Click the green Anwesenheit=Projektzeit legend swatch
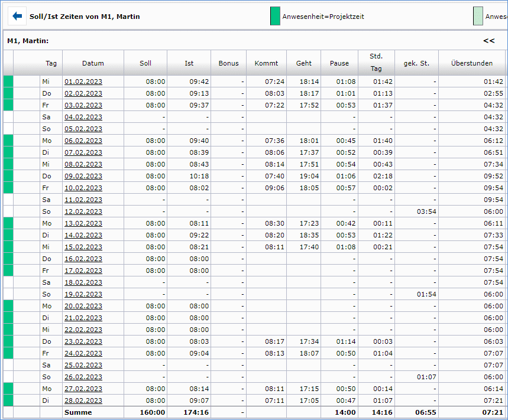 click(x=275, y=16)
